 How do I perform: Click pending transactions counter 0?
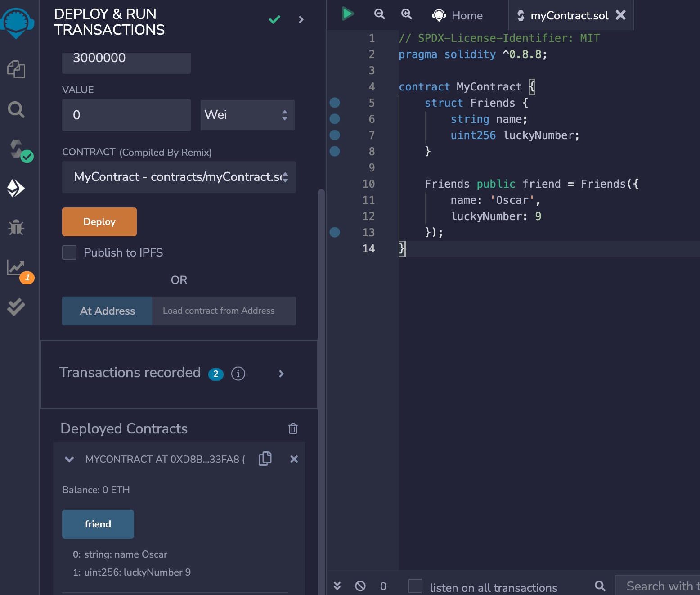383,586
